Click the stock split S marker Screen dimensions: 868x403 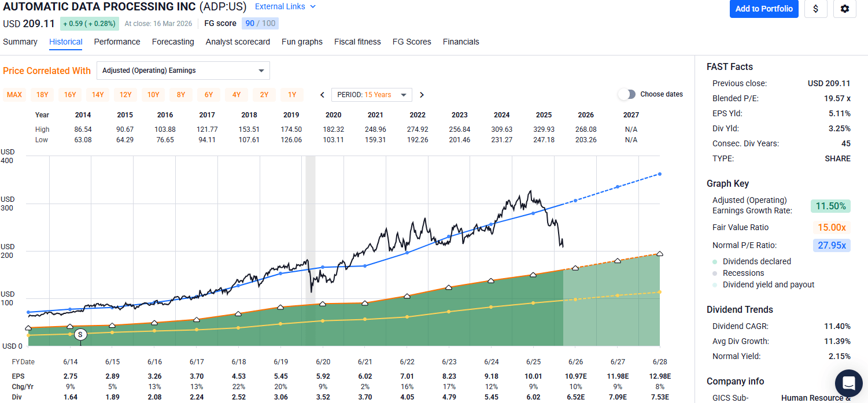pyautogui.click(x=80, y=334)
